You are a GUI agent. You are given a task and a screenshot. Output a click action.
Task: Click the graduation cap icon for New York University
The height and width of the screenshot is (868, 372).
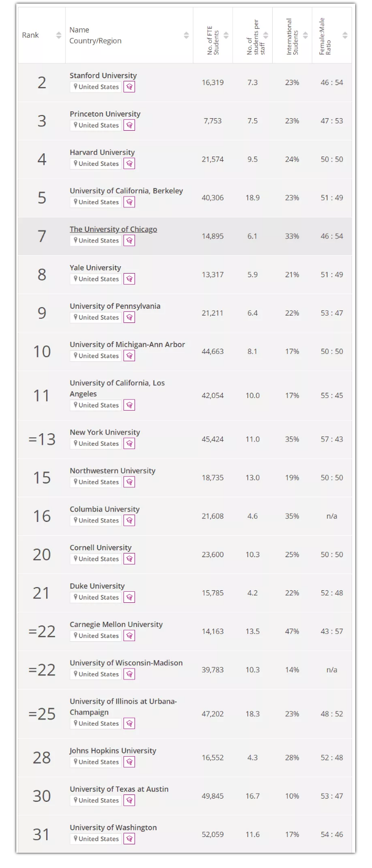tap(129, 444)
